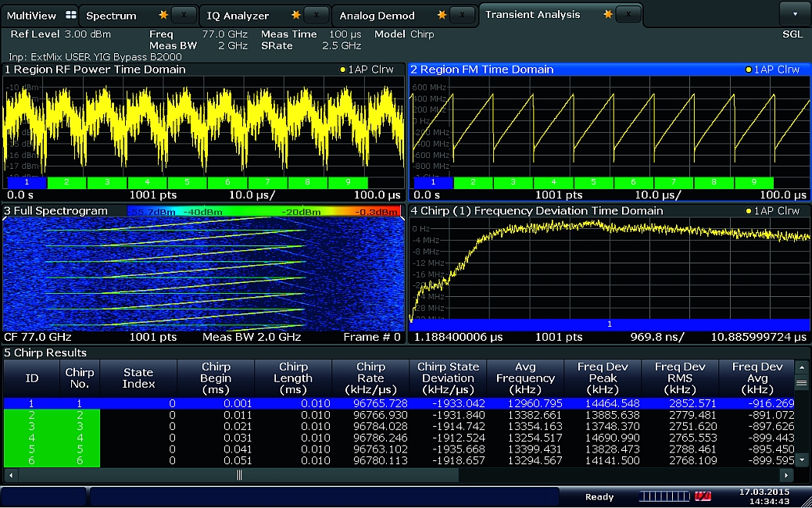Switch to the IQ Analyzer tab
812x508 pixels.
238,16
